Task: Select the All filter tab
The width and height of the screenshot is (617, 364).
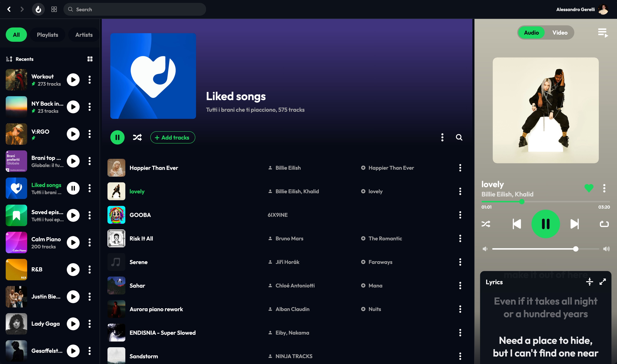Action: (x=16, y=35)
